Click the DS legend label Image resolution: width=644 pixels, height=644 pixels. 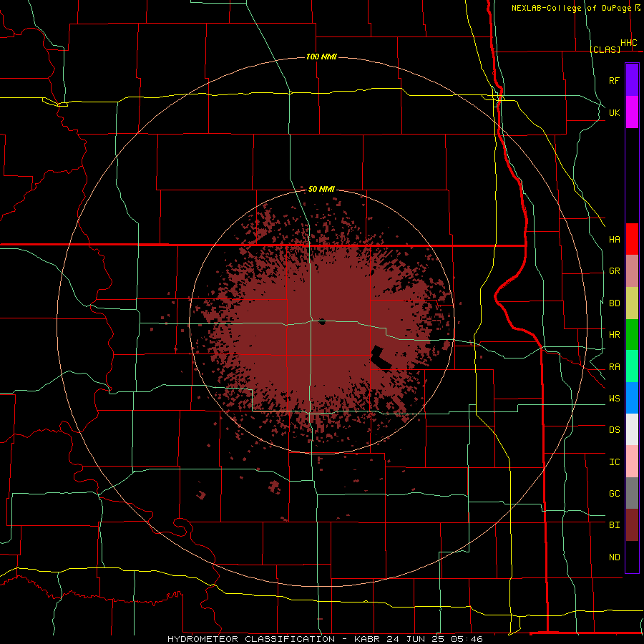click(x=614, y=430)
